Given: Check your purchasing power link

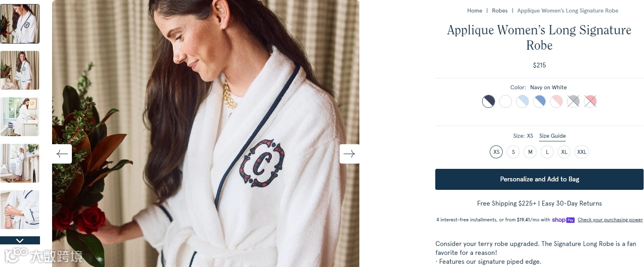Looking at the screenshot, I should point(610,220).
